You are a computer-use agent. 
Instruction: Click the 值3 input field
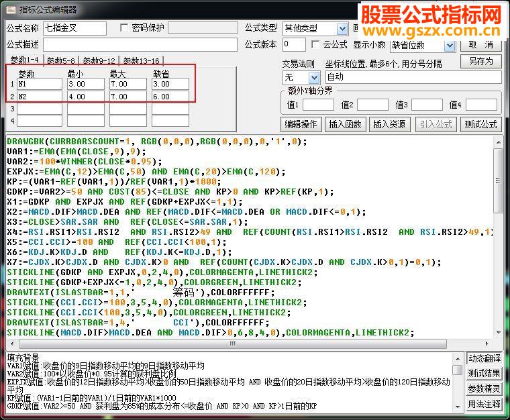427,105
